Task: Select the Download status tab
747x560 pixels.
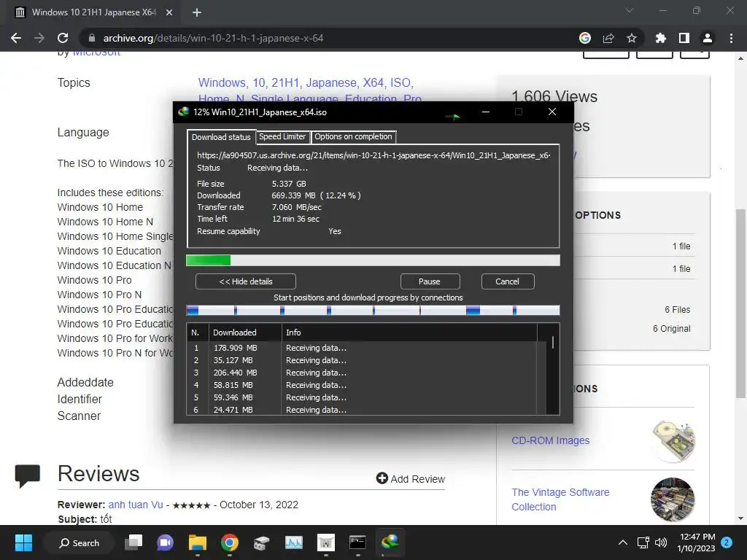Action: tap(221, 137)
